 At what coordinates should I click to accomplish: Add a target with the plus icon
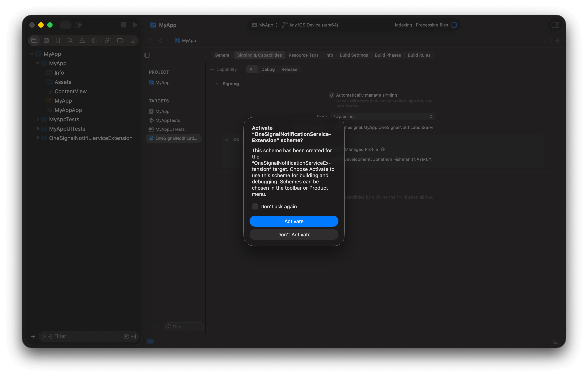coord(147,327)
